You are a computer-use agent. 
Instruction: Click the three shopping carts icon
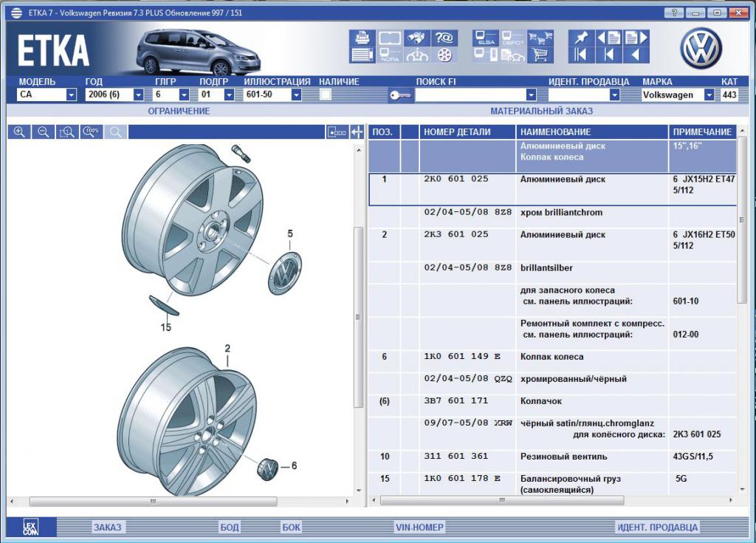(x=540, y=38)
